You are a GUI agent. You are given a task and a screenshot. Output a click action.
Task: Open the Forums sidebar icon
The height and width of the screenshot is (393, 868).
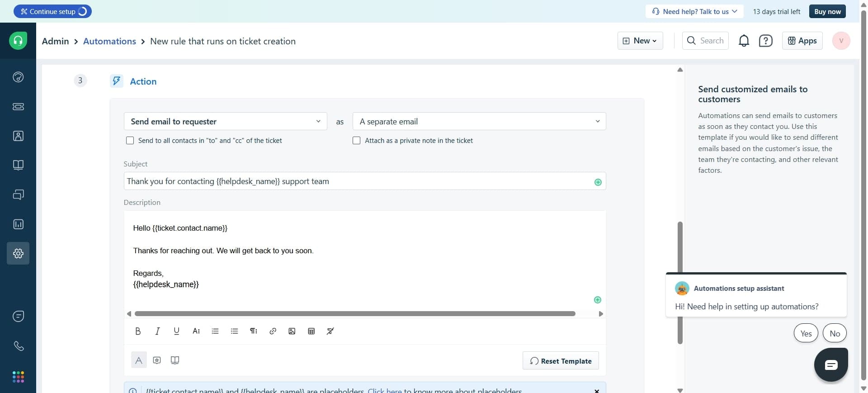click(18, 194)
